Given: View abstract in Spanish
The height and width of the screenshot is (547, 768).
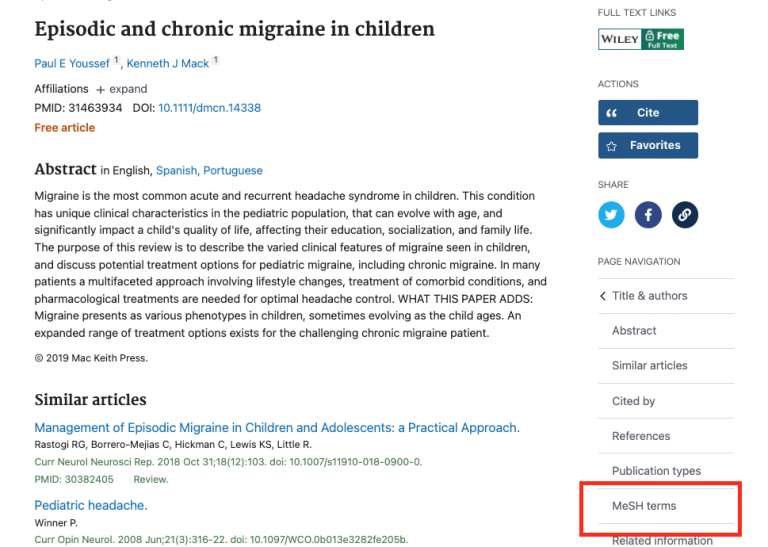Looking at the screenshot, I should point(177,171).
